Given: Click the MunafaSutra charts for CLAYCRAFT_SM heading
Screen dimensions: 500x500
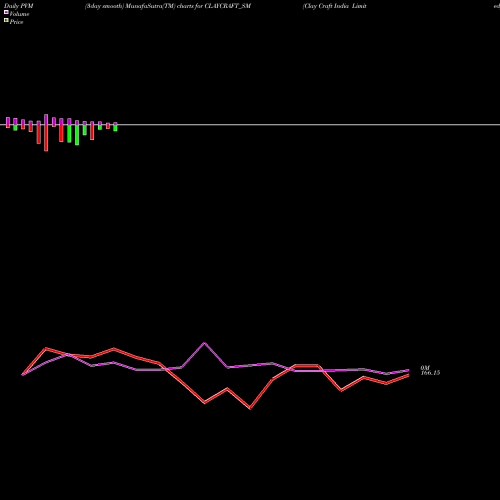Looking at the screenshot, I should [168, 6].
